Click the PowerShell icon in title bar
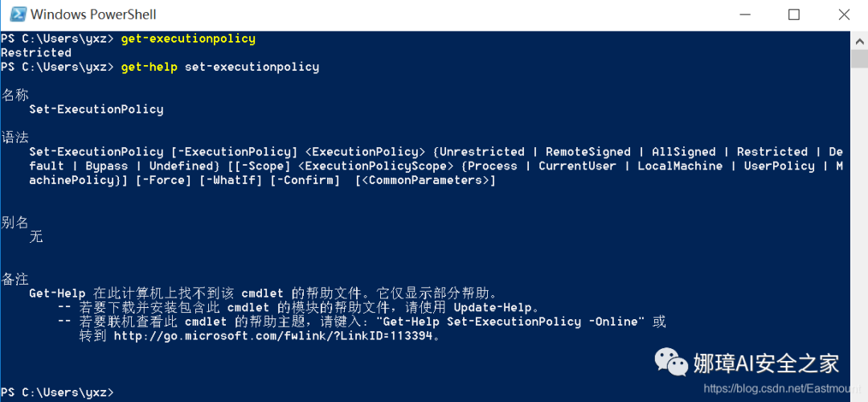Viewport: 868px width, 402px height. click(16, 14)
